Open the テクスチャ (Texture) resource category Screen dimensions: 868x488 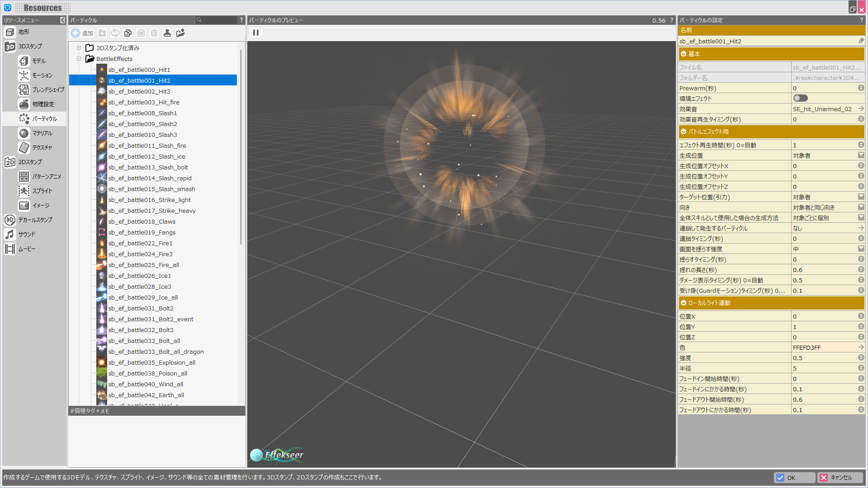pos(42,148)
